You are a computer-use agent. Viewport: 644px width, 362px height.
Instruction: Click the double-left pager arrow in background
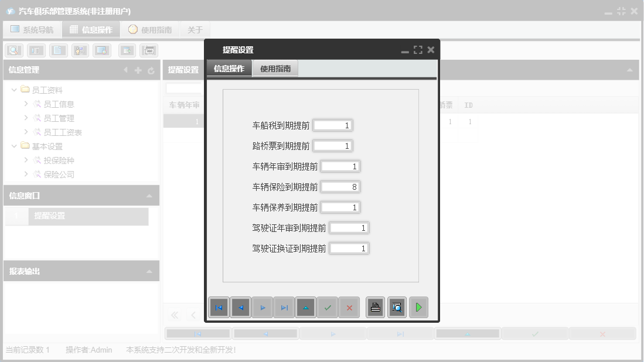(x=175, y=315)
